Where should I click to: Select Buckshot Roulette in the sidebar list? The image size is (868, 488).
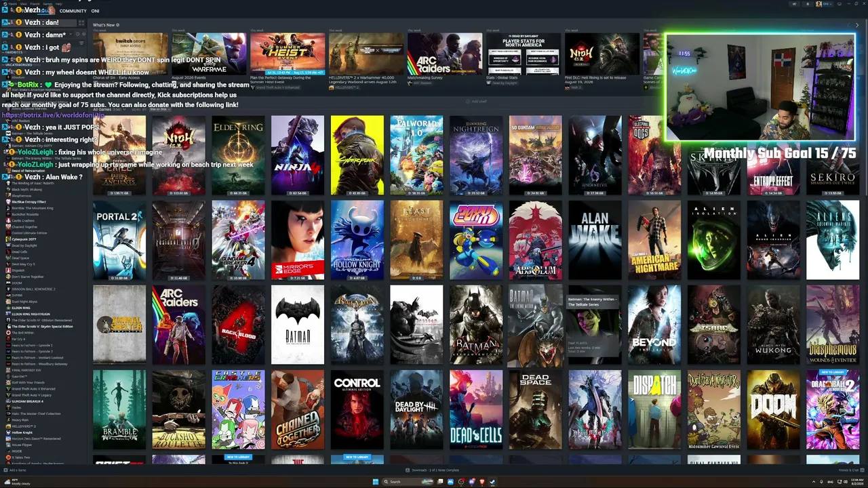[24, 214]
